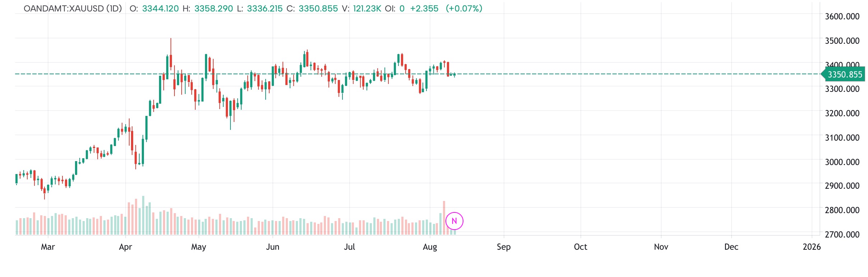
Task: Click the Dec label on time axis
Action: click(x=731, y=247)
